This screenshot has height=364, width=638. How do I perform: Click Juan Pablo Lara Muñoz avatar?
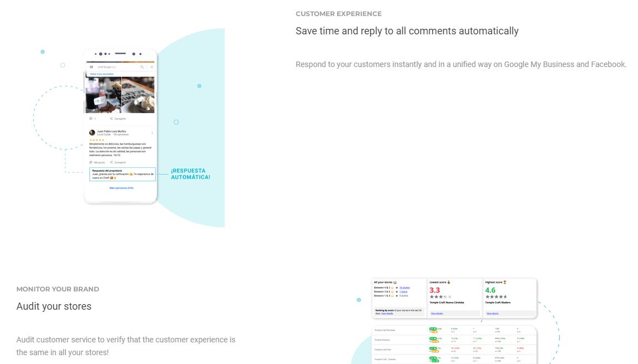coord(92,132)
